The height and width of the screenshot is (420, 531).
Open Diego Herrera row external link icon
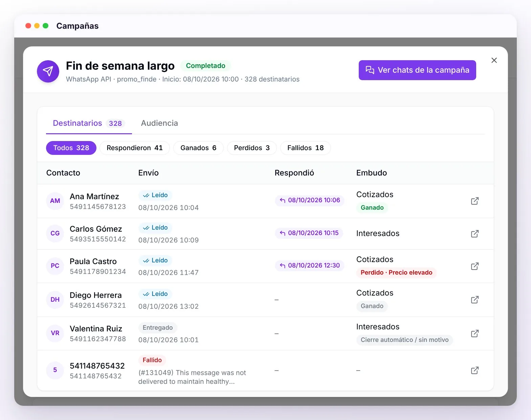[x=474, y=300]
